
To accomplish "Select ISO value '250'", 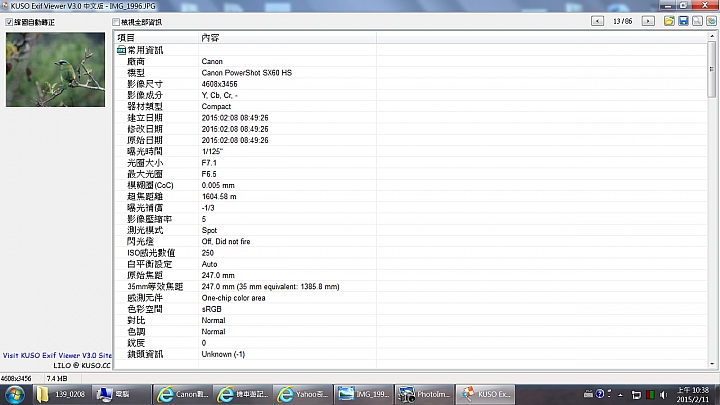I will click(x=208, y=253).
